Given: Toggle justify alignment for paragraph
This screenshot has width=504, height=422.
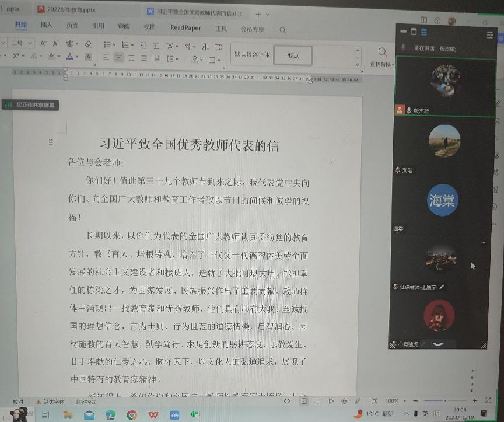Looking at the screenshot, I should click(144, 58).
